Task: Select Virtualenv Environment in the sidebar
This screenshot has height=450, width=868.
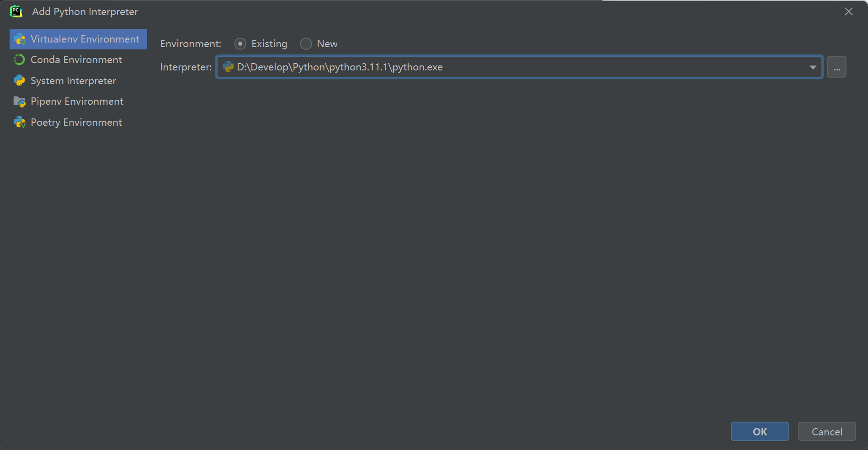Action: [x=78, y=39]
